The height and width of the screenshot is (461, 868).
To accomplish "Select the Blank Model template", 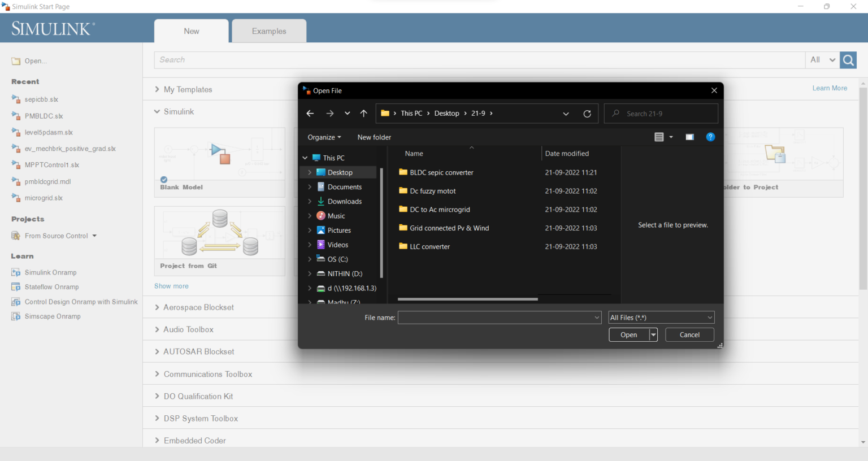I will click(x=219, y=162).
